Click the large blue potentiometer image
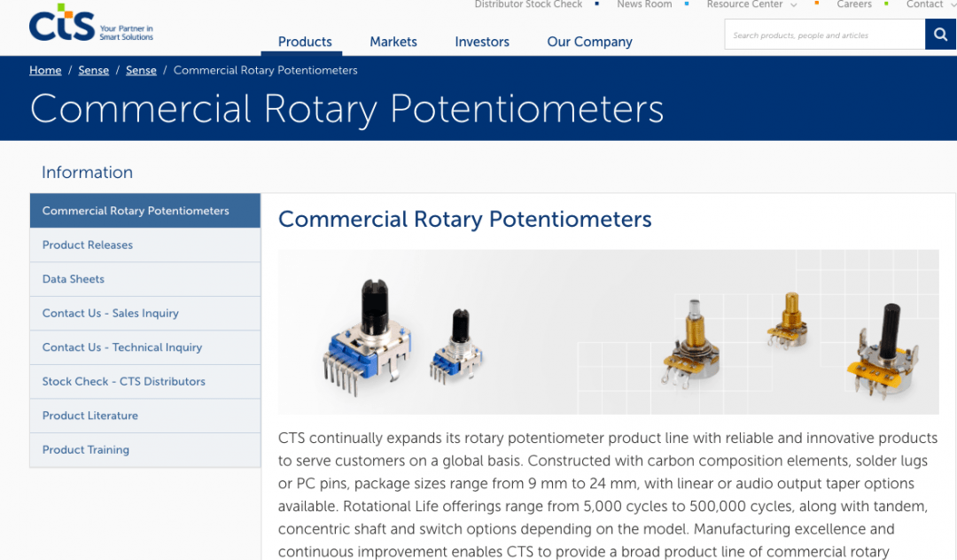The height and width of the screenshot is (560, 957). coord(368,337)
